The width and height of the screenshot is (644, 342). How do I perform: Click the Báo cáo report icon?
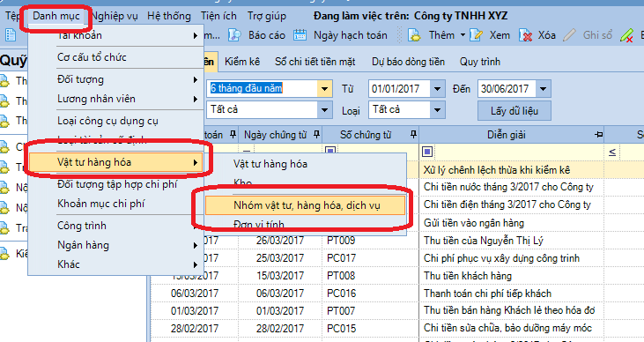pyautogui.click(x=234, y=35)
